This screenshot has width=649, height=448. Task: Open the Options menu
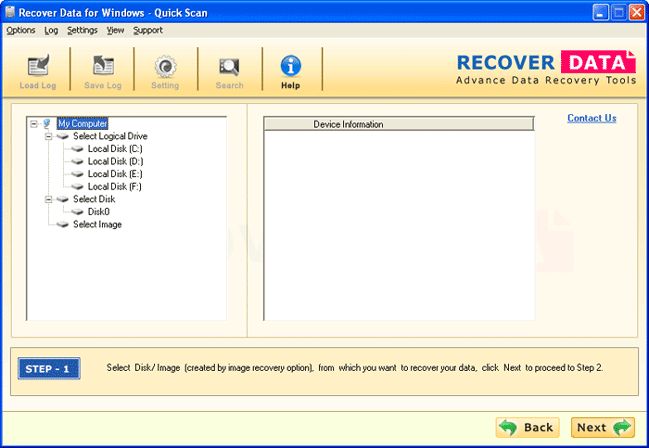[x=21, y=30]
